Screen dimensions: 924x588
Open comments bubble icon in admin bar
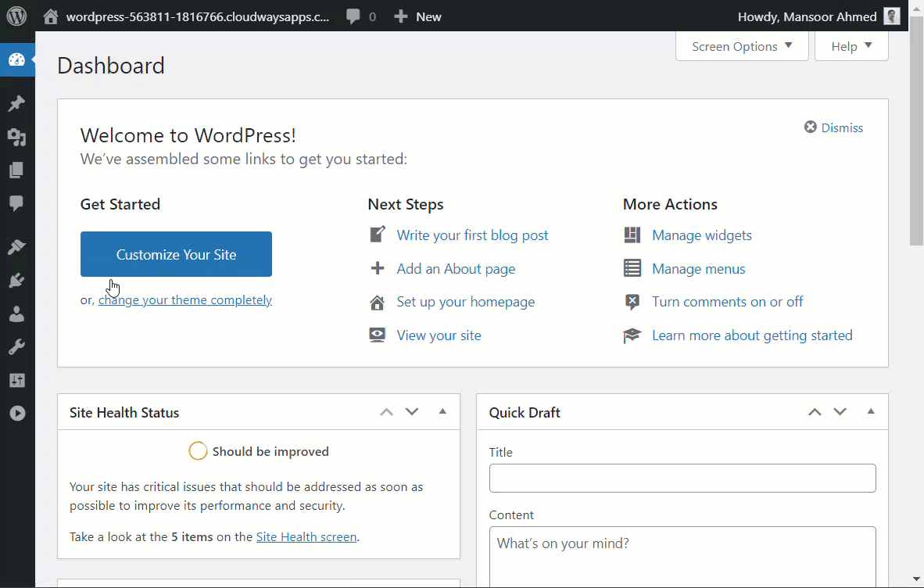361,16
